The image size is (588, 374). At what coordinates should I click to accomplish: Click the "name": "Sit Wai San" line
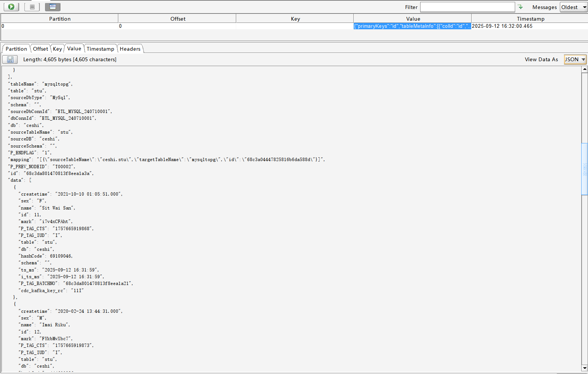[47, 208]
